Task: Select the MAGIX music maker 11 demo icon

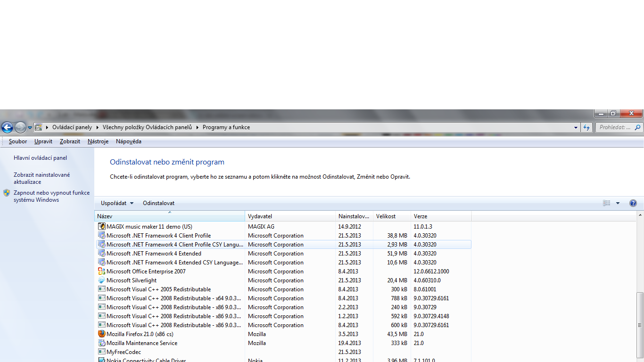Action: click(x=101, y=227)
